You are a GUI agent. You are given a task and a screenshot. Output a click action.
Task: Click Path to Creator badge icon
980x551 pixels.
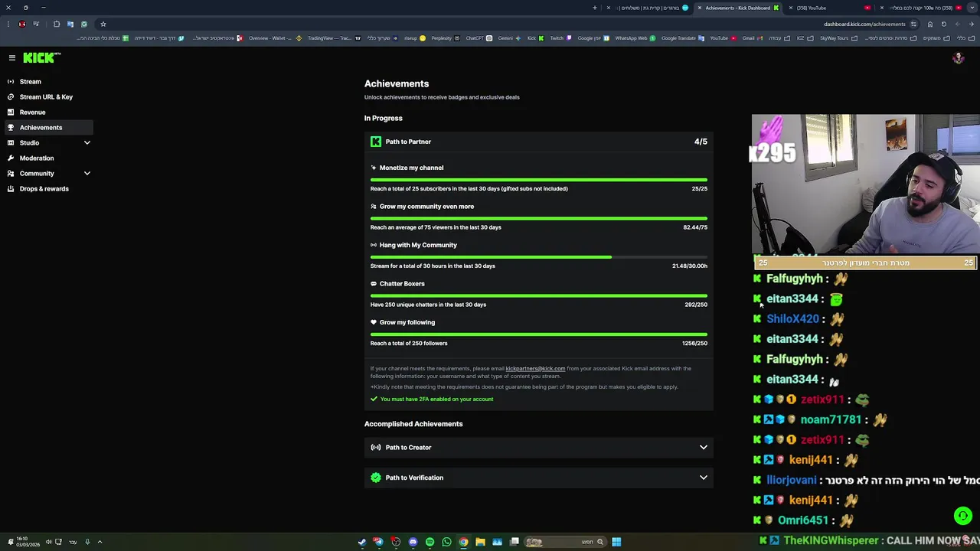(x=375, y=447)
